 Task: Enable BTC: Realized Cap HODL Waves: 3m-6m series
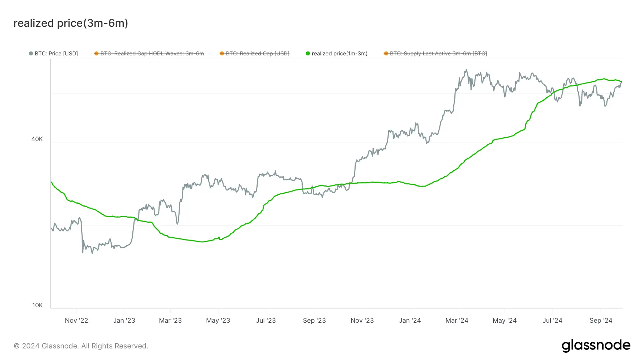click(149, 54)
